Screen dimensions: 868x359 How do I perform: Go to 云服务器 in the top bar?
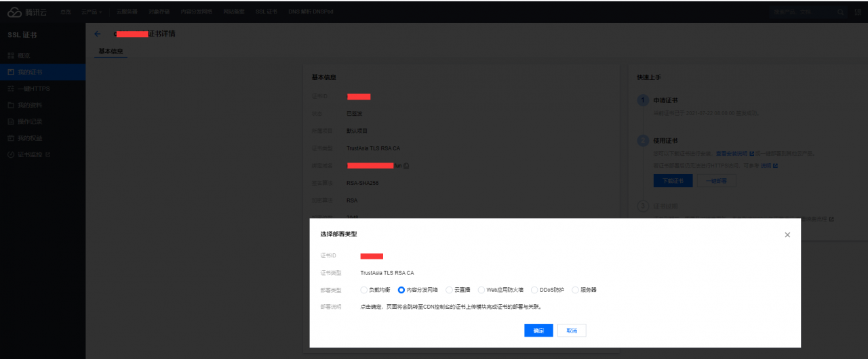[127, 12]
